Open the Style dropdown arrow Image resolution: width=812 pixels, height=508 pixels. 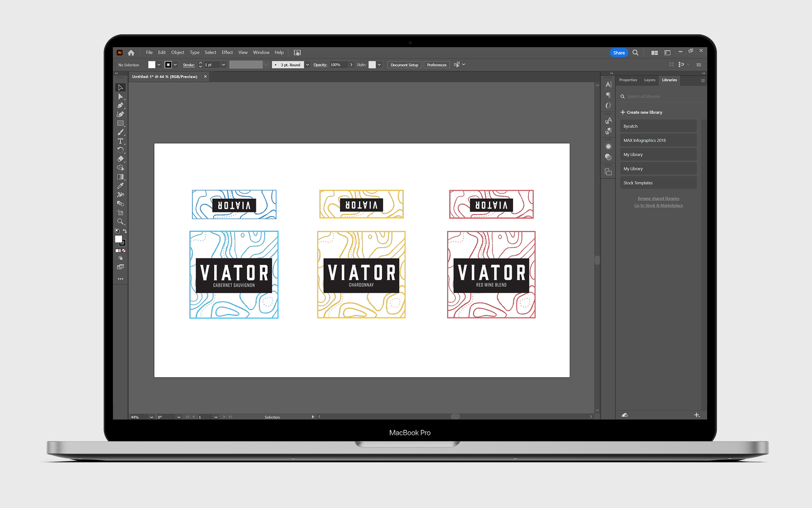[x=379, y=65]
